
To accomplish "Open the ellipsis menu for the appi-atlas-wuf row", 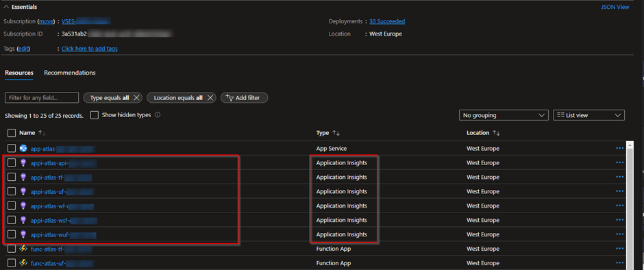I will (620, 234).
